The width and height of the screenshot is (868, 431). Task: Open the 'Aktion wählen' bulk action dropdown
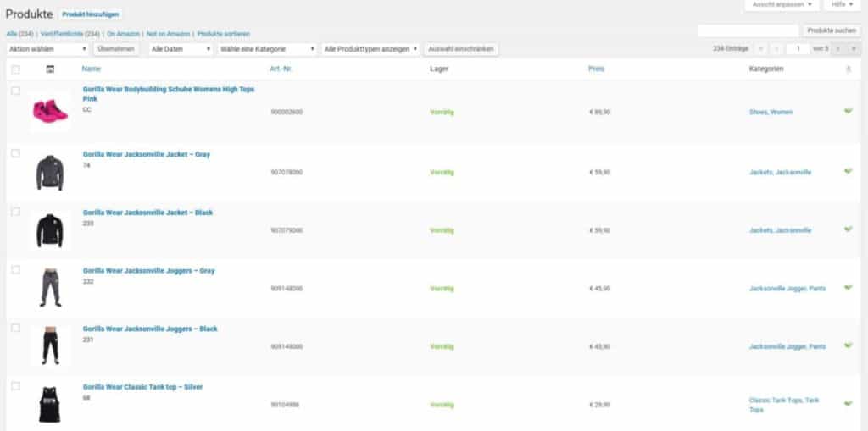point(47,49)
